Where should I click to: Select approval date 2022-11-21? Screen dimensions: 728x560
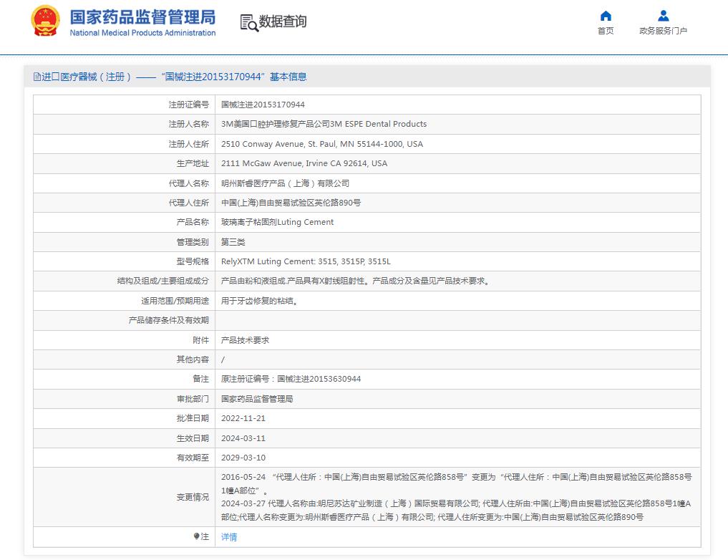tap(243, 418)
